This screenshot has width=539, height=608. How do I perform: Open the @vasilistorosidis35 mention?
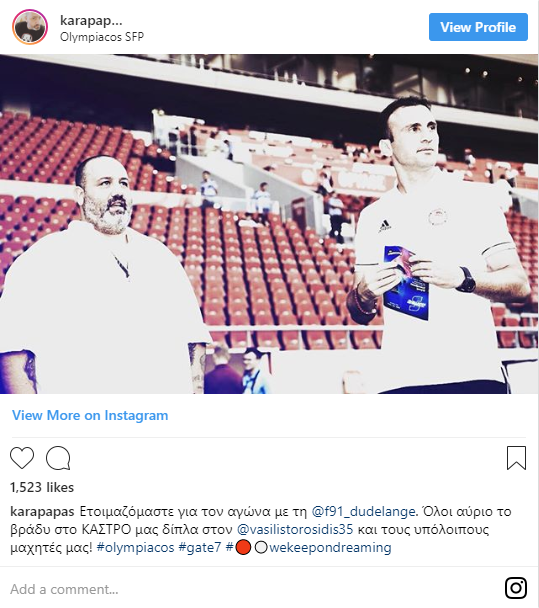click(x=295, y=529)
